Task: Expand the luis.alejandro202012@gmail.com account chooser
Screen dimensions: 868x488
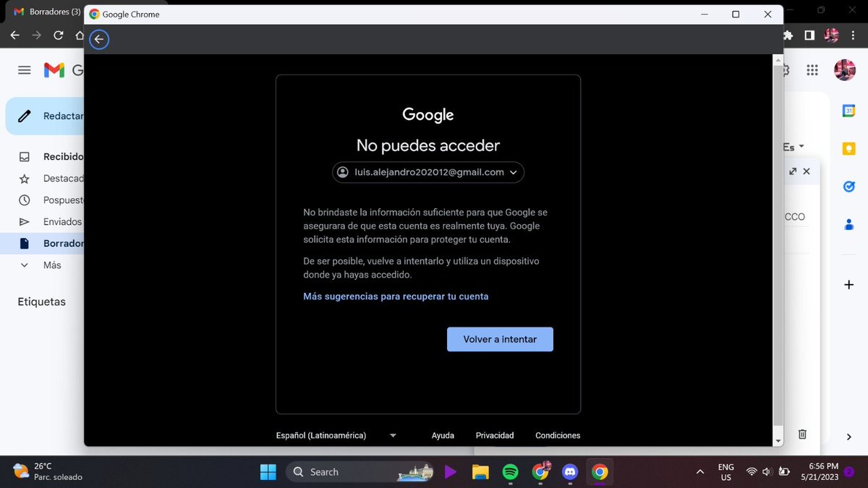Action: click(428, 172)
